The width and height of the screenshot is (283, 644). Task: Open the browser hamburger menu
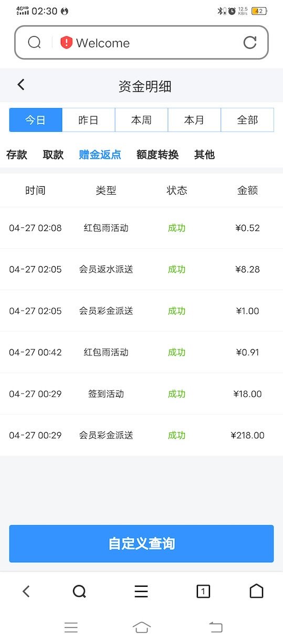141,592
